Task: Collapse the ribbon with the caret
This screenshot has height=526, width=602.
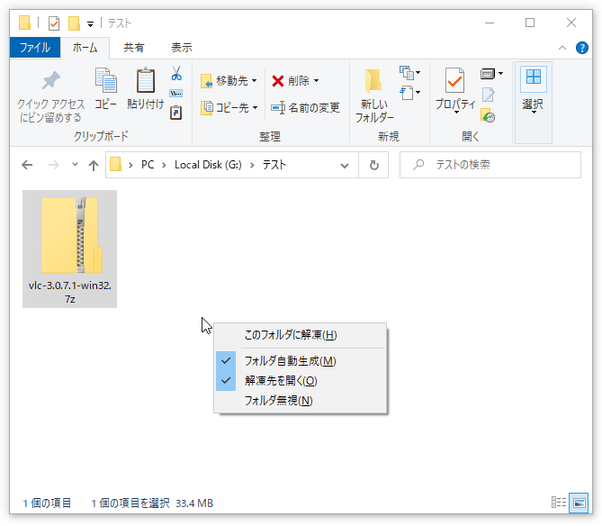Action: pos(562,48)
